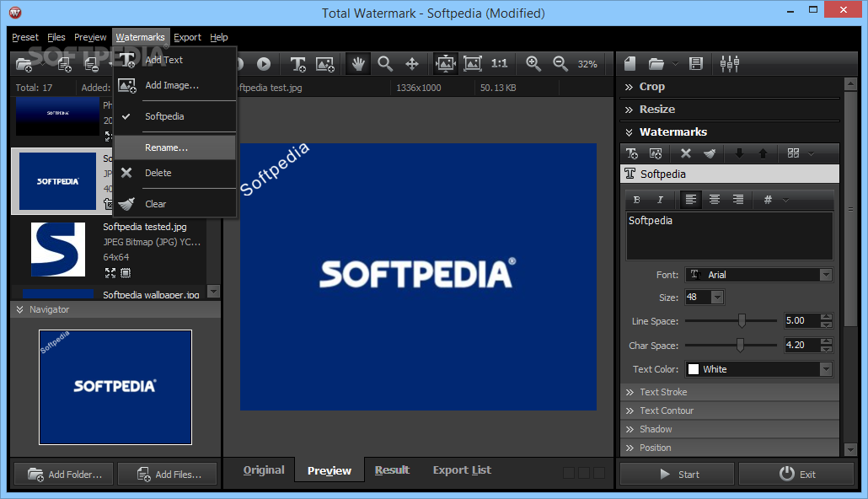Viewport: 868px width, 499px height.
Task: Click the Char Space value field 4.20
Action: click(x=801, y=345)
